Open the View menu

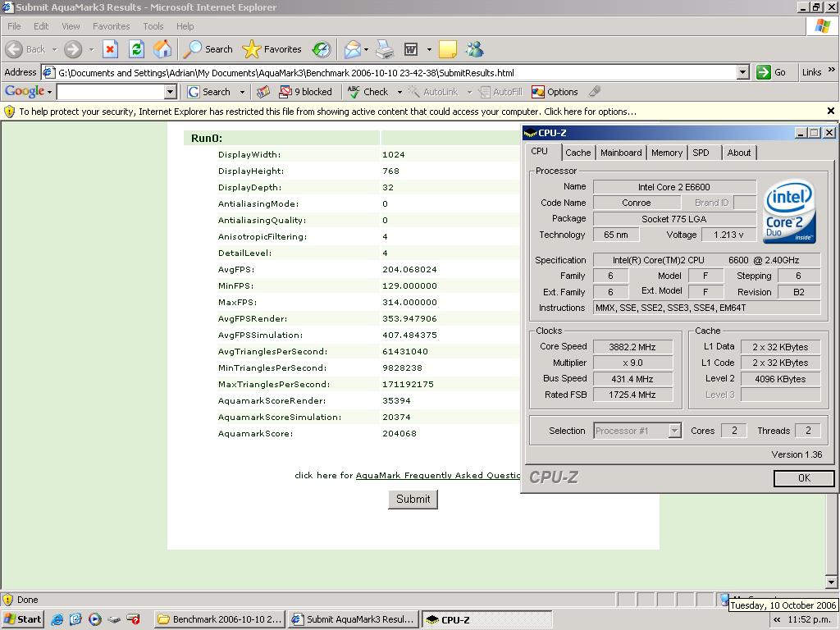tap(71, 26)
